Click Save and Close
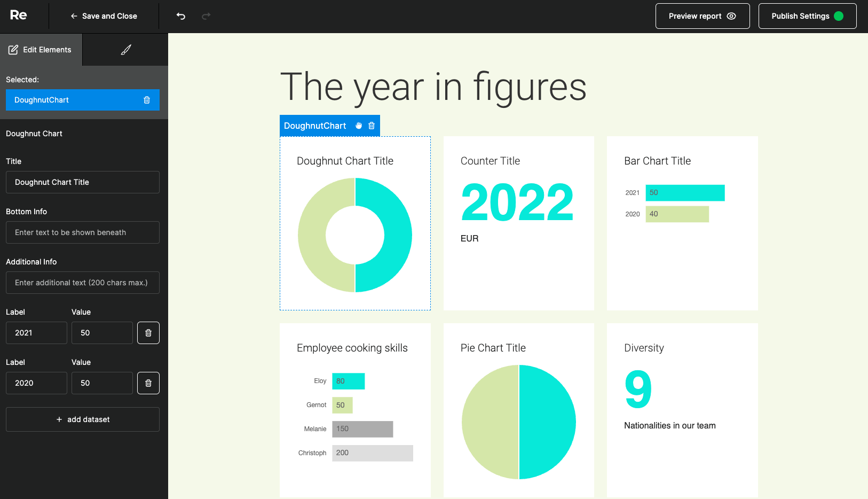The width and height of the screenshot is (868, 499). click(104, 16)
